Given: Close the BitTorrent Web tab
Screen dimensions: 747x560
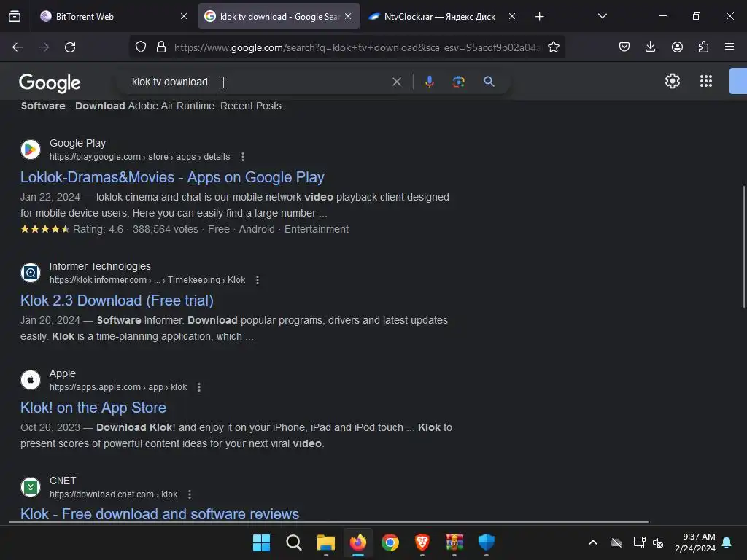Looking at the screenshot, I should [x=183, y=16].
